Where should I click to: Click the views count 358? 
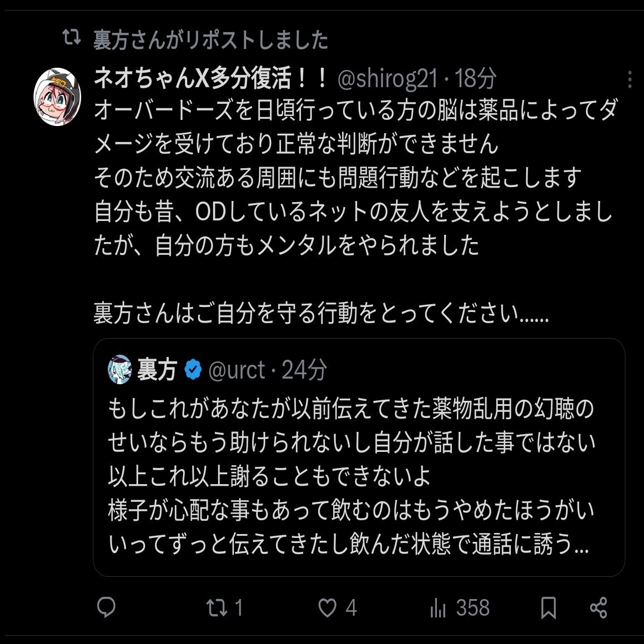click(472, 608)
